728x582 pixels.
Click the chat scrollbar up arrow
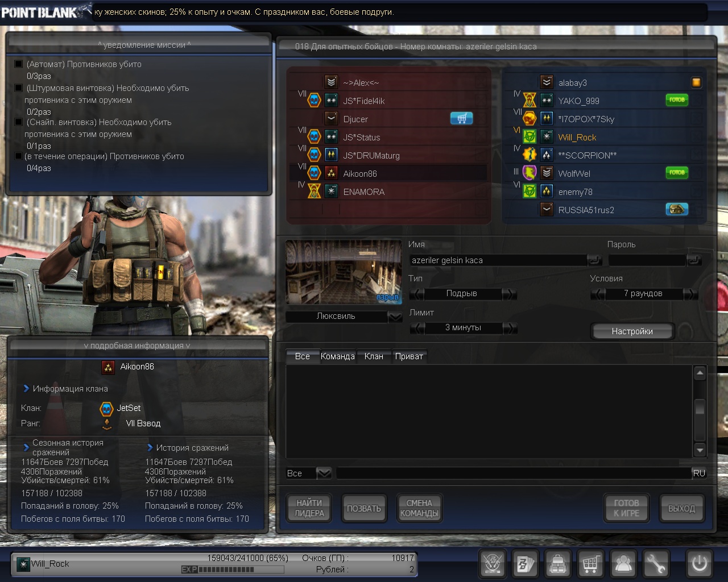click(x=700, y=373)
